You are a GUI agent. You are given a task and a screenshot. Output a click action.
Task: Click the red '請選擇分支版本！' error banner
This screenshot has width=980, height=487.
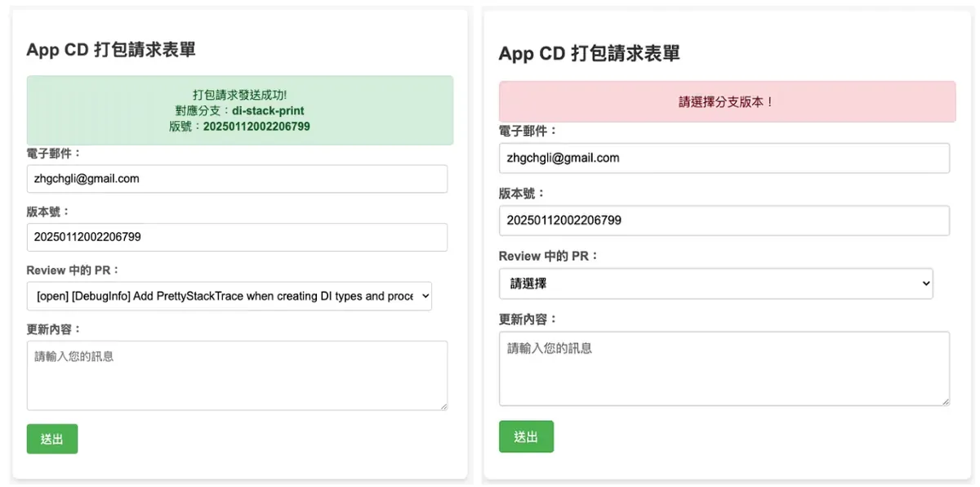click(727, 102)
